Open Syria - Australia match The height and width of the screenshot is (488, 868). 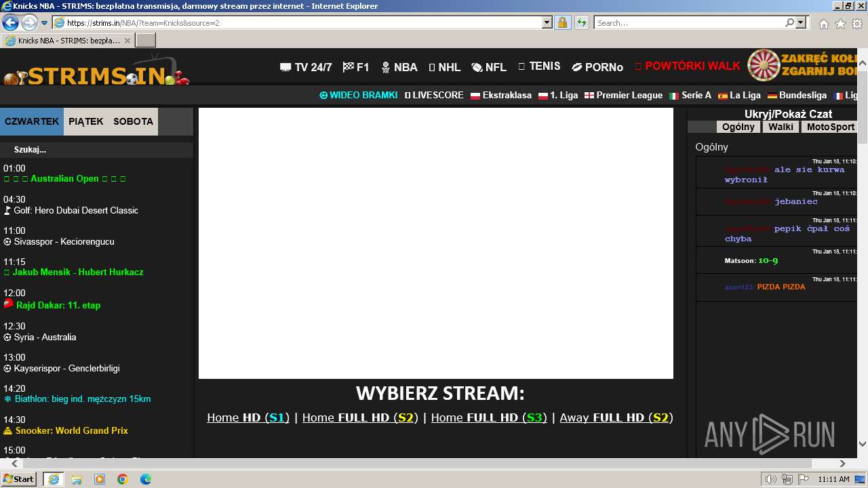coord(40,338)
